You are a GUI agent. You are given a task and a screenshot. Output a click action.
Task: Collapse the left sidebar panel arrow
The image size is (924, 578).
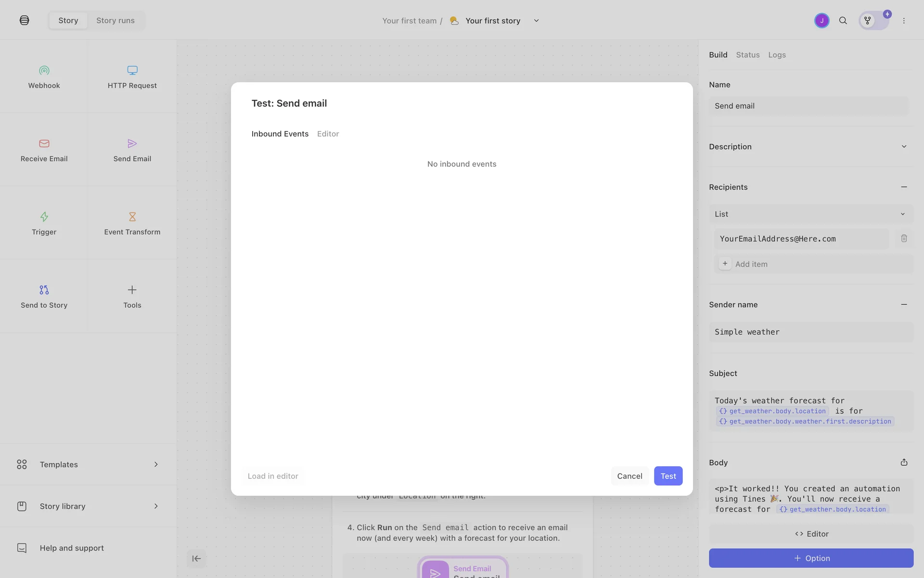(x=196, y=559)
